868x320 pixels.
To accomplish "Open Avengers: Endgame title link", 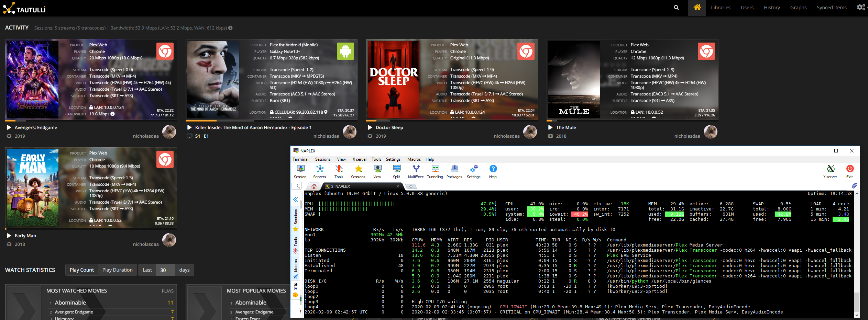I will tap(36, 127).
